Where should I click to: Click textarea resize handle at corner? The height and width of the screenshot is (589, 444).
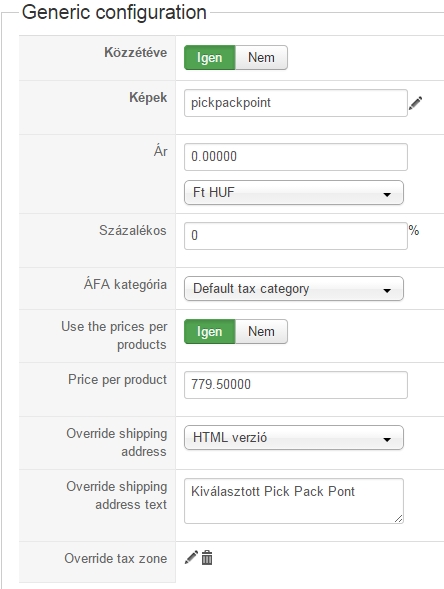(399, 519)
